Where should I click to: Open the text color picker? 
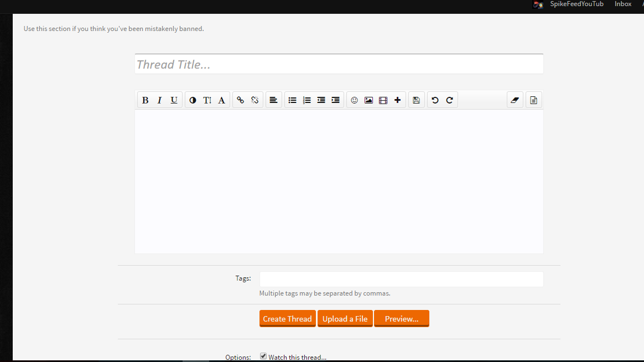[193, 100]
